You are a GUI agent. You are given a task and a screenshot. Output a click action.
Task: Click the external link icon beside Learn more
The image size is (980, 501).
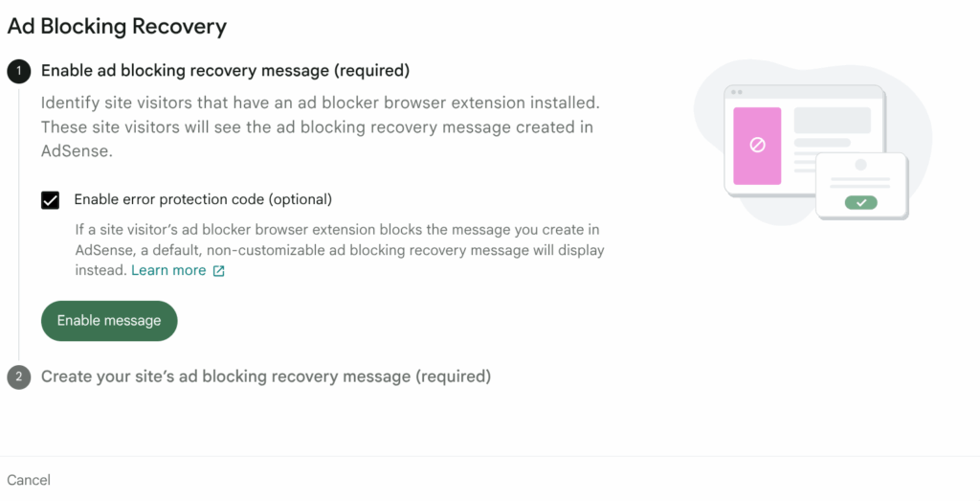(219, 271)
